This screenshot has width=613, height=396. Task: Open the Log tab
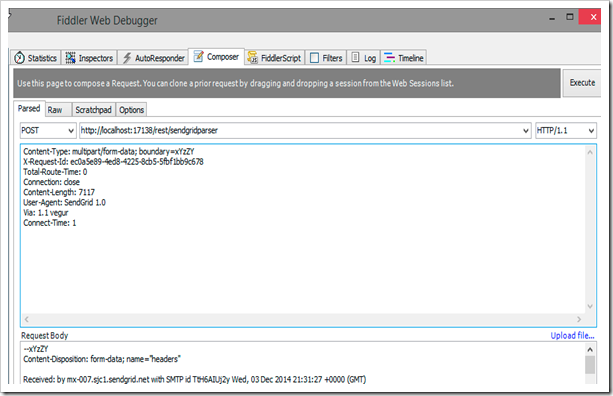tap(364, 58)
